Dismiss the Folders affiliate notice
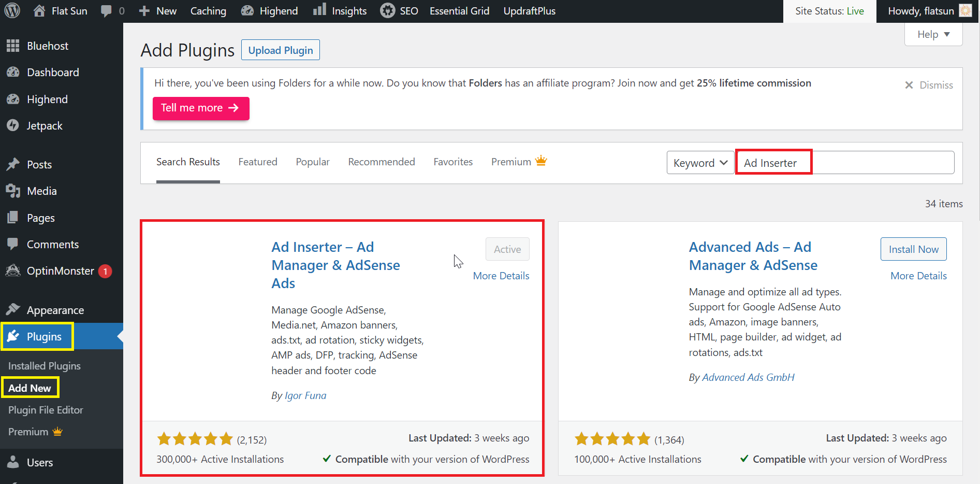Image resolution: width=980 pixels, height=484 pixels. coord(929,85)
